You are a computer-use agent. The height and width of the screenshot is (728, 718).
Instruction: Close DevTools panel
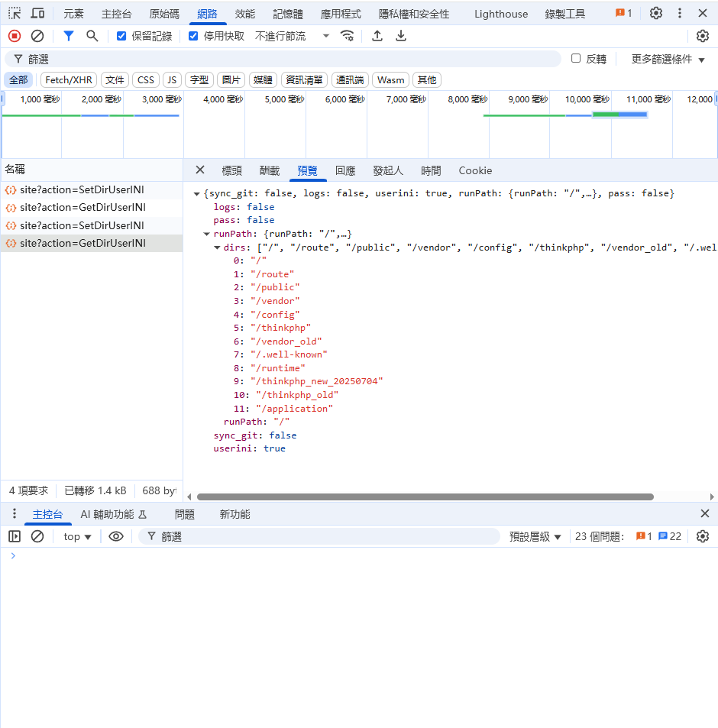(703, 14)
